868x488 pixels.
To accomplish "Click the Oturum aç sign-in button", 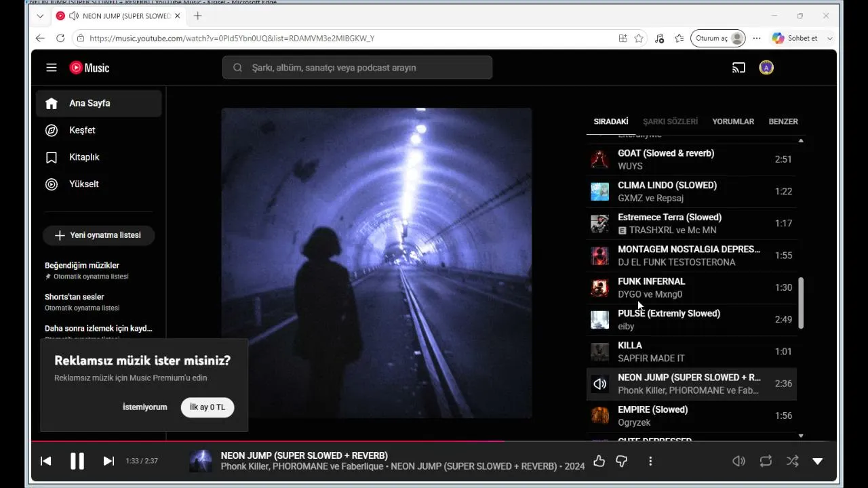I will [x=717, y=39].
